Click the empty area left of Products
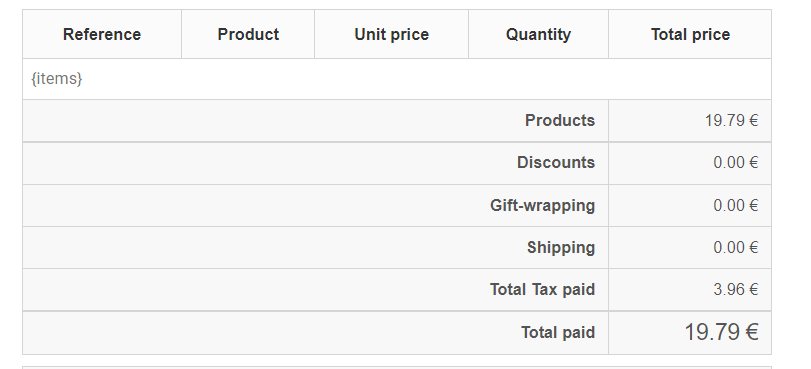This screenshot has width=811, height=369. click(269, 121)
